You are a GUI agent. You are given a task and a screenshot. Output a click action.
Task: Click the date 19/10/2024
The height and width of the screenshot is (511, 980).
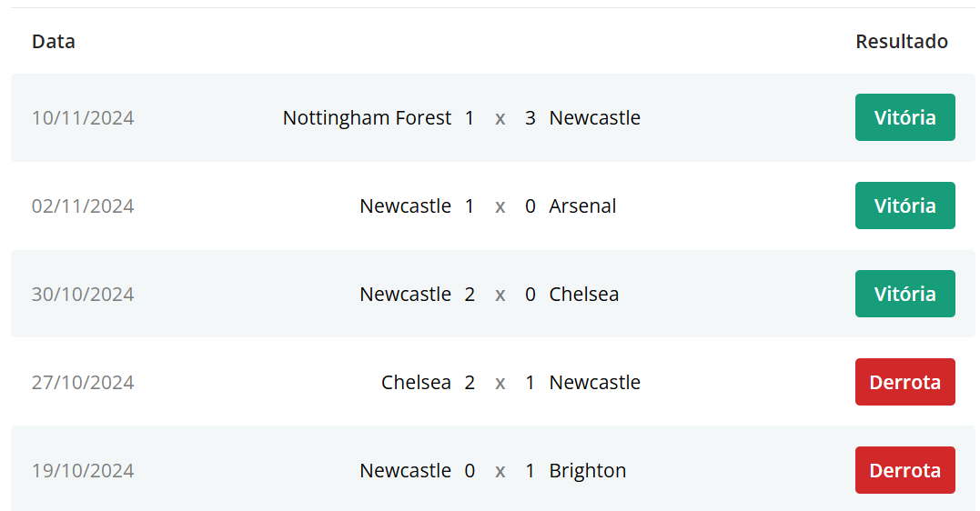(83, 471)
